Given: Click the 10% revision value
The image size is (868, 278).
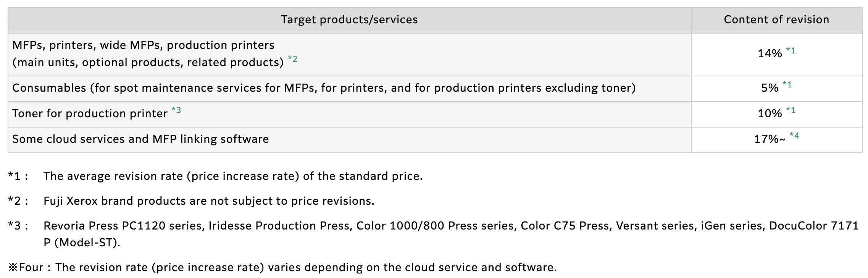Looking at the screenshot, I should coord(770,113).
